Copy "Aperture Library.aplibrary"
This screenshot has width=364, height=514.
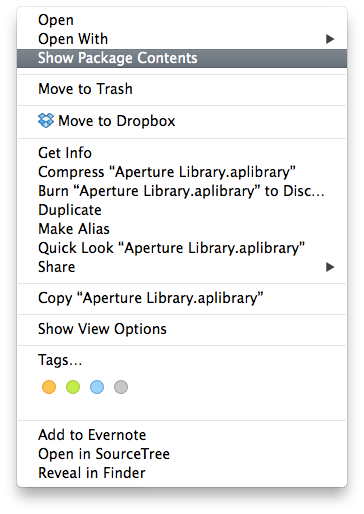[182, 298]
